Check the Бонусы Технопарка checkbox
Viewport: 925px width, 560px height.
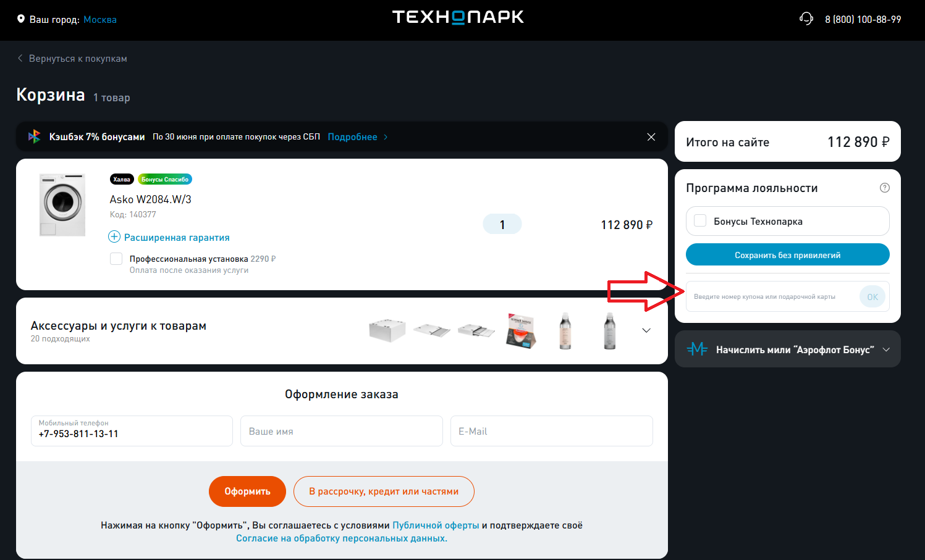coord(700,220)
